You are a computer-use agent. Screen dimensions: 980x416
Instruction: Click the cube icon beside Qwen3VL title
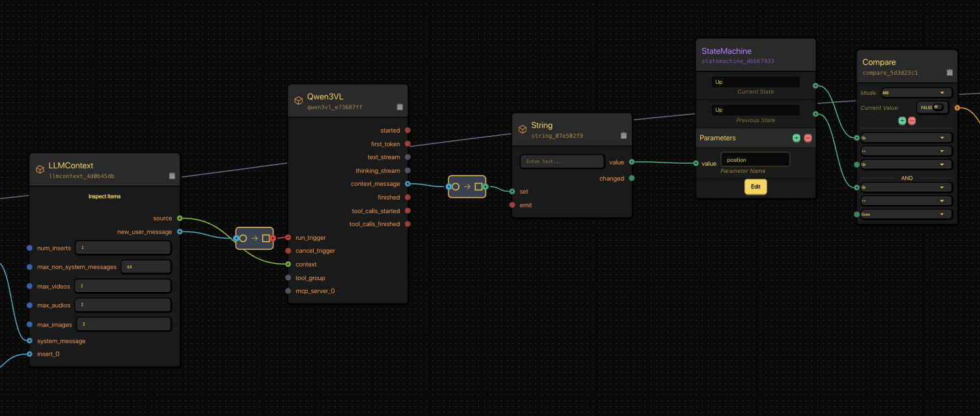coord(298,101)
